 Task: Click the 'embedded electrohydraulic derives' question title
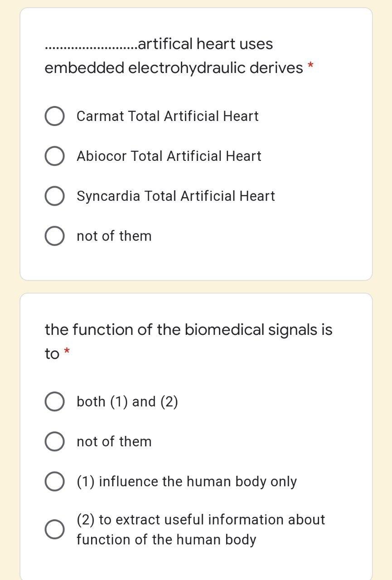[174, 68]
